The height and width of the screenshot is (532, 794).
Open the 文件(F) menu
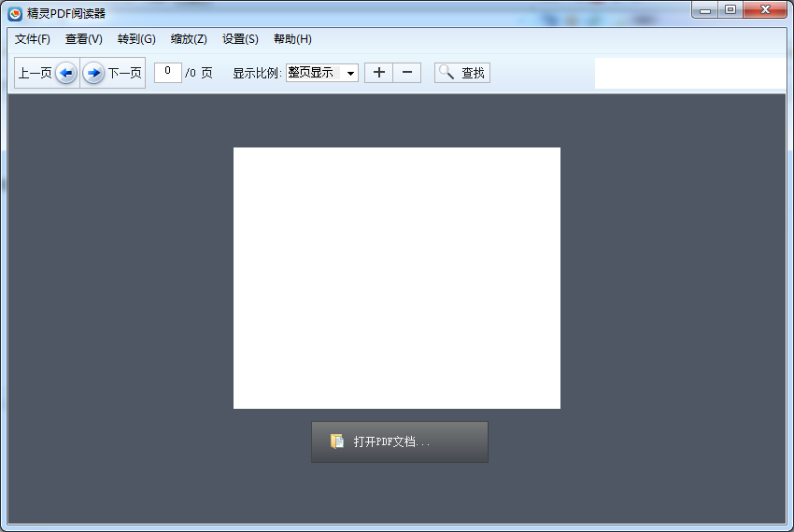(33, 39)
